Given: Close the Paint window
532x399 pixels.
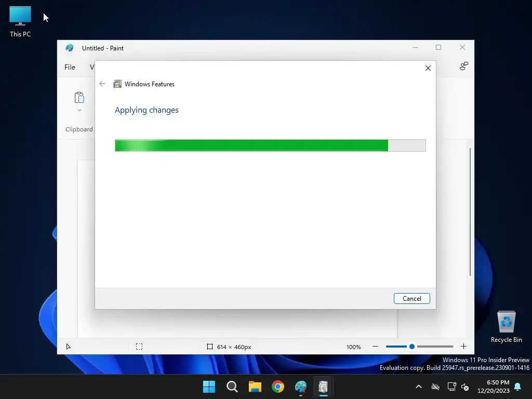Looking at the screenshot, I should (x=462, y=47).
